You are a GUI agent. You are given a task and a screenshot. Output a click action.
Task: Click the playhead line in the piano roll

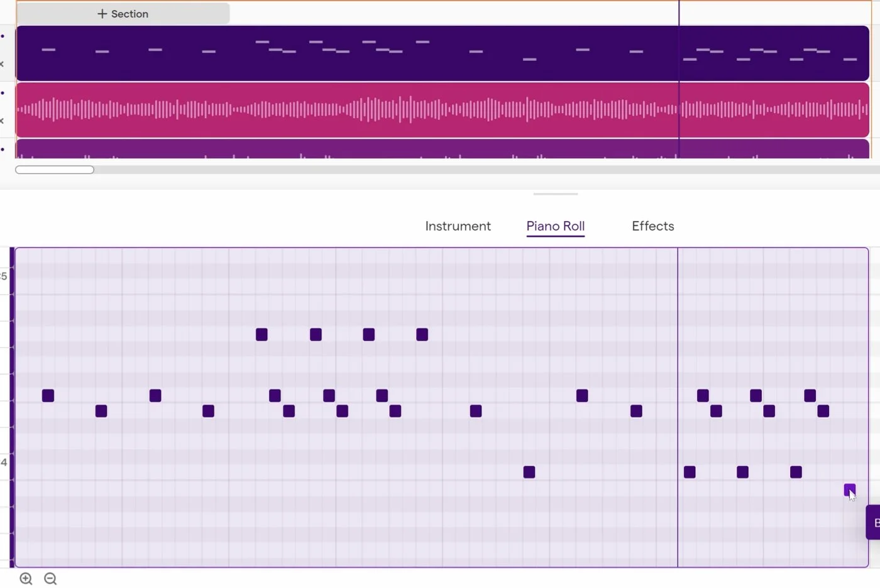click(x=678, y=407)
